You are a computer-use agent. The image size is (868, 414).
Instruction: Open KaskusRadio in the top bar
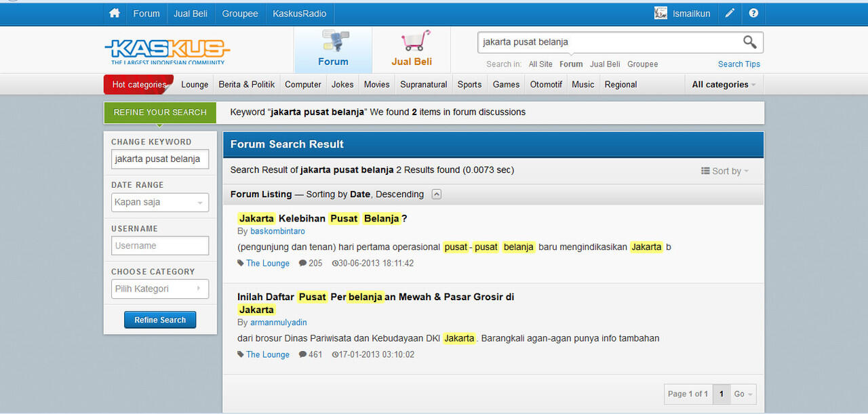300,14
